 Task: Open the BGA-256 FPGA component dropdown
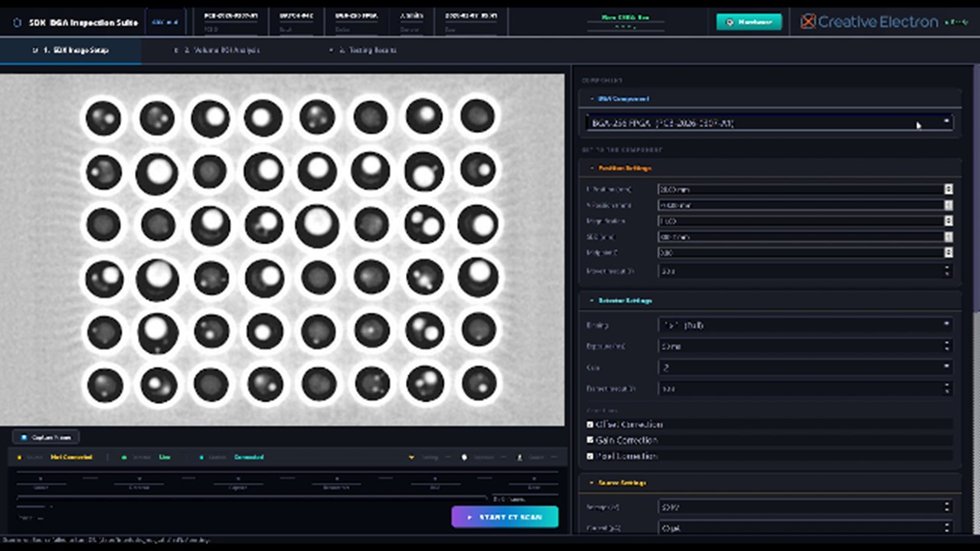pos(769,122)
